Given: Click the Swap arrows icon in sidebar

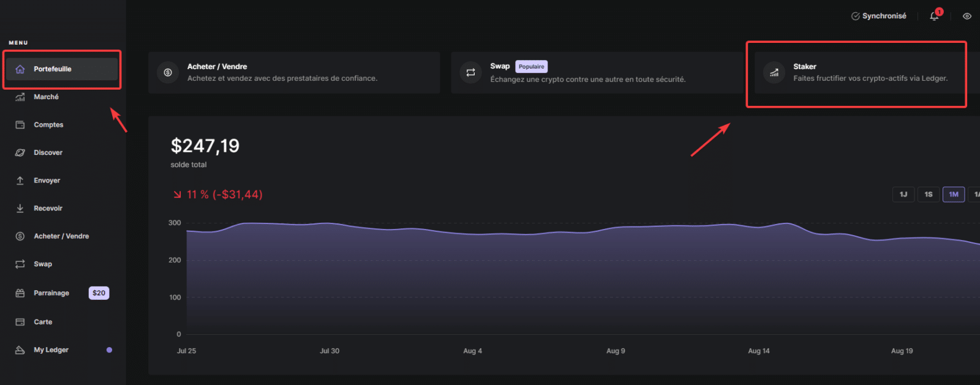Looking at the screenshot, I should (20, 264).
